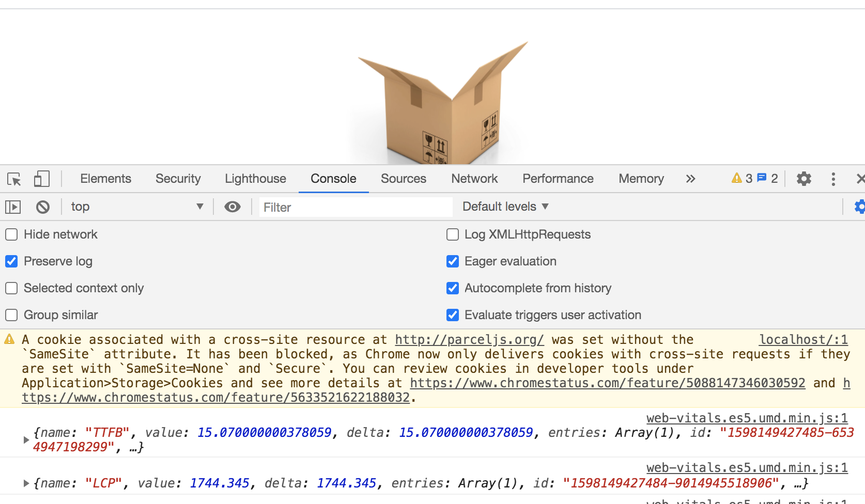Disable Eager evaluation checkbox

tap(453, 261)
